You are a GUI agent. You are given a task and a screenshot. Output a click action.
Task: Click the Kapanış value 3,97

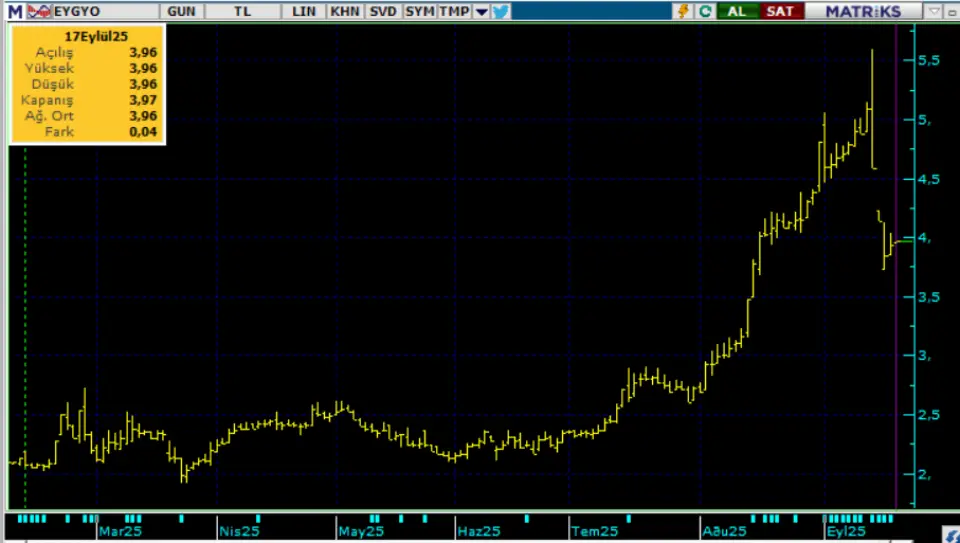coord(143,100)
